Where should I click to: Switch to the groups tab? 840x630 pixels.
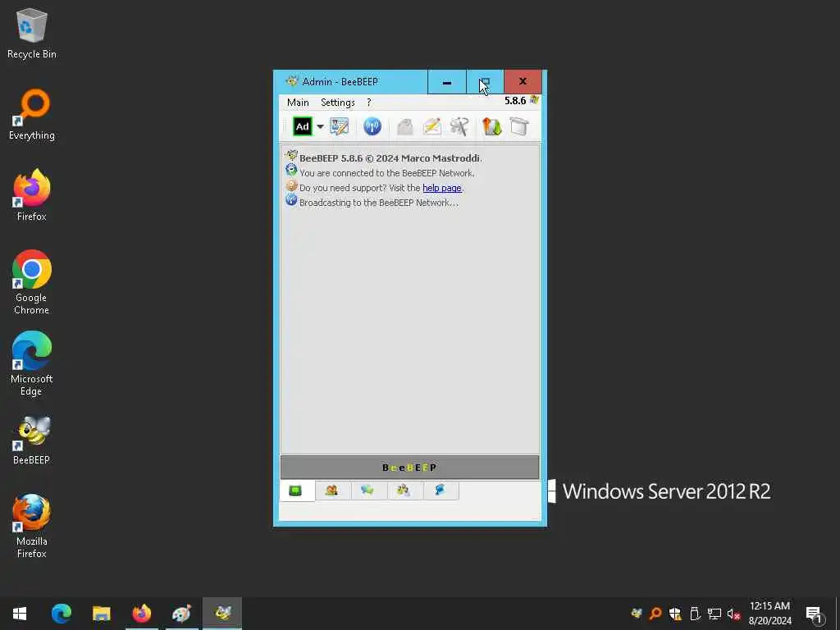pyautogui.click(x=404, y=491)
